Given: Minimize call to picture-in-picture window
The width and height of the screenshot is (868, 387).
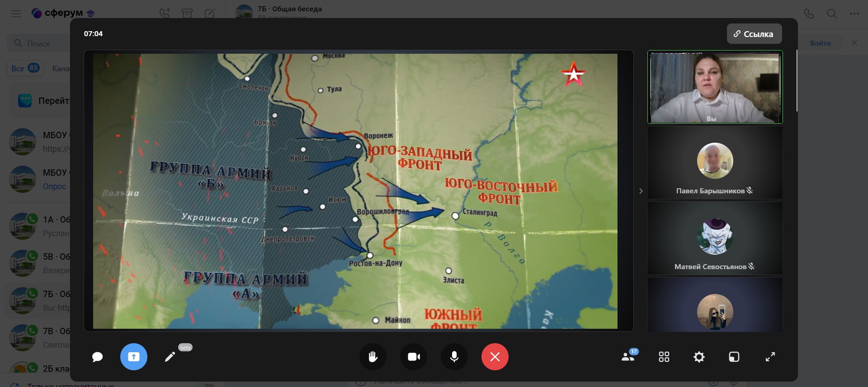Looking at the screenshot, I should coord(734,357).
